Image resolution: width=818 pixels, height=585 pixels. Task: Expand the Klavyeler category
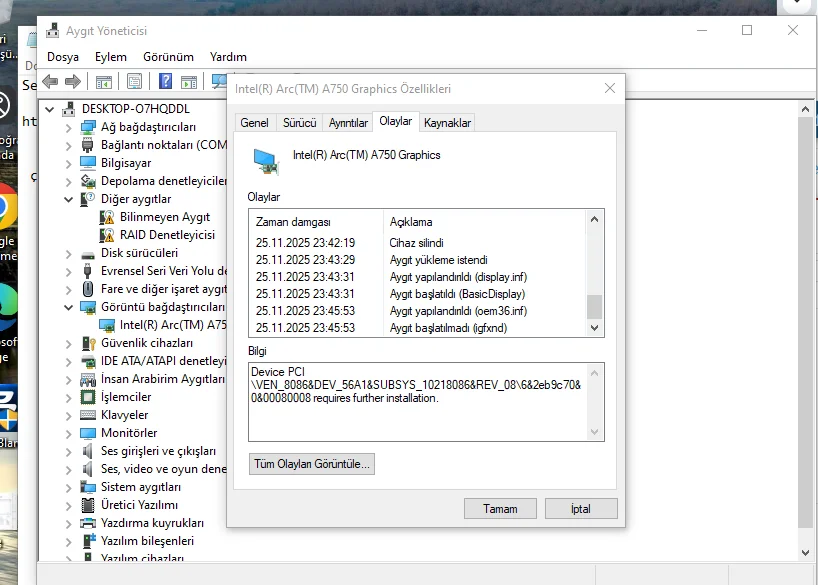(68, 415)
